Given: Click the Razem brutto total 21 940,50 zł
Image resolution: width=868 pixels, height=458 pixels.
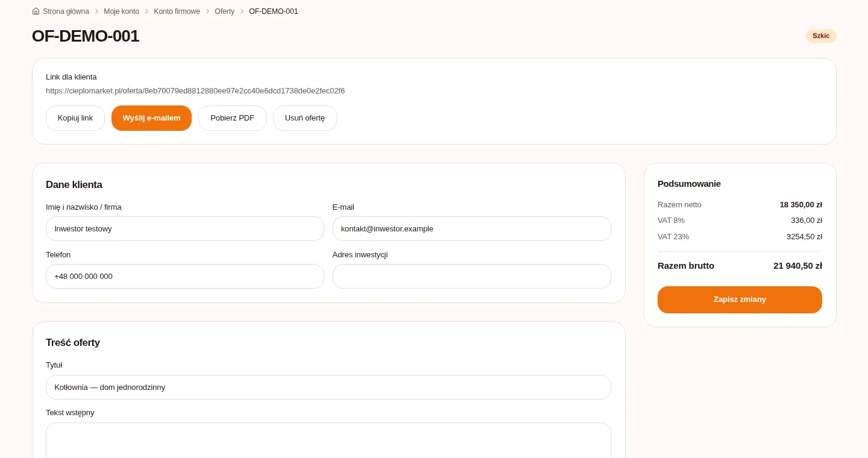Looking at the screenshot, I should click(797, 266).
